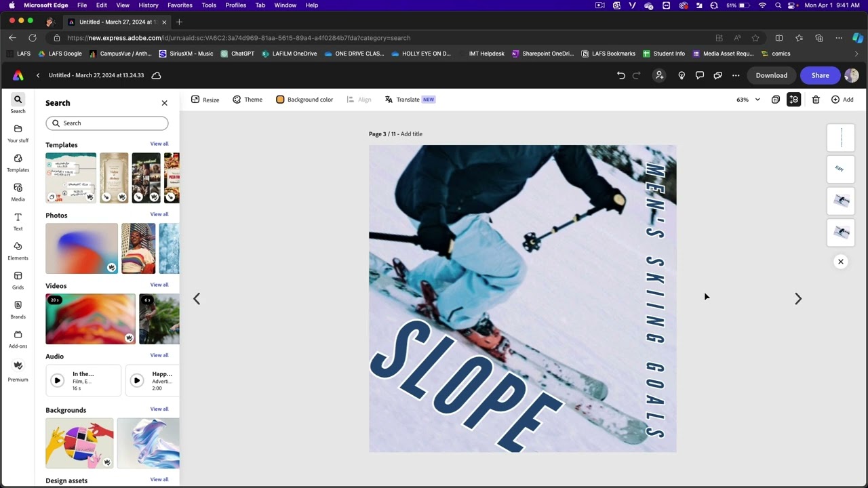This screenshot has height=488, width=868.
Task: Open the Brands sidebar section
Action: click(x=18, y=310)
